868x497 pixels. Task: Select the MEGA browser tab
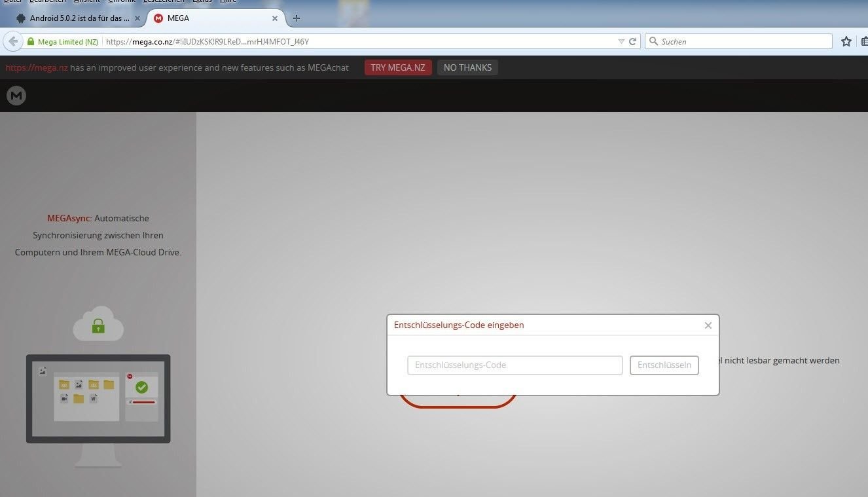click(x=216, y=18)
